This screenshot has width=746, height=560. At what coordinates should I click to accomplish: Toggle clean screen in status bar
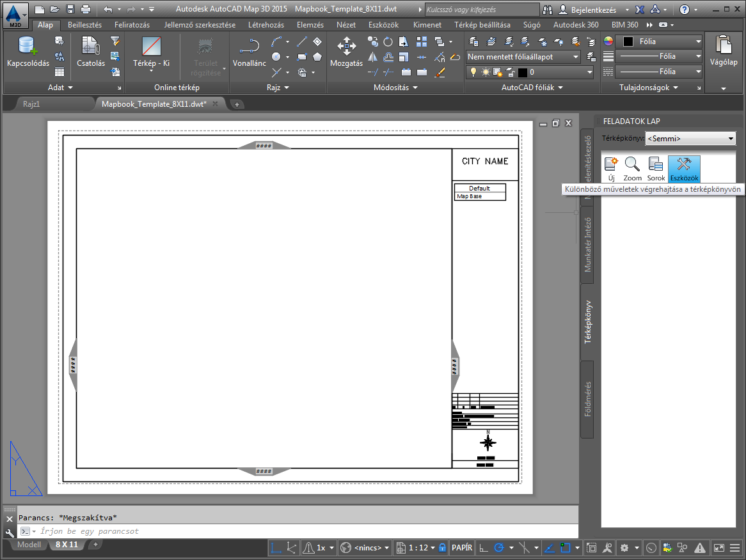(x=719, y=548)
